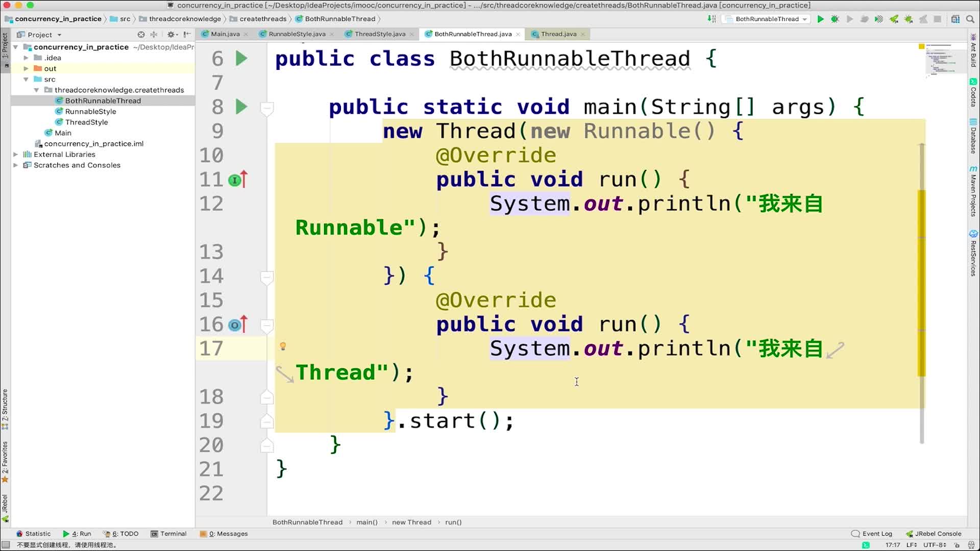980x551 pixels.
Task: Open Project Structure dialog icon
Action: [x=955, y=19]
